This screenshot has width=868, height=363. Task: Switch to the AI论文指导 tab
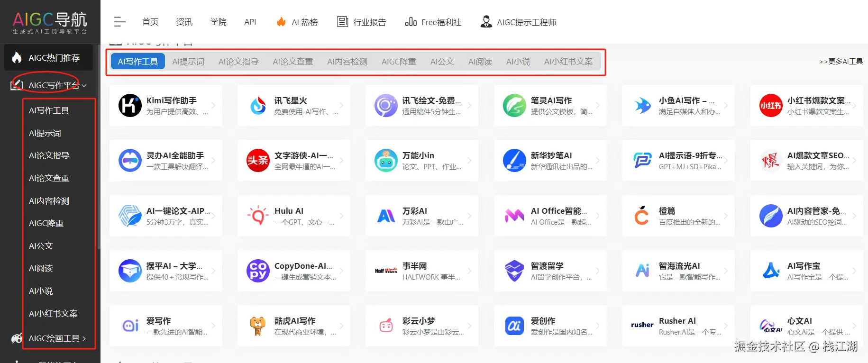pyautogui.click(x=238, y=62)
